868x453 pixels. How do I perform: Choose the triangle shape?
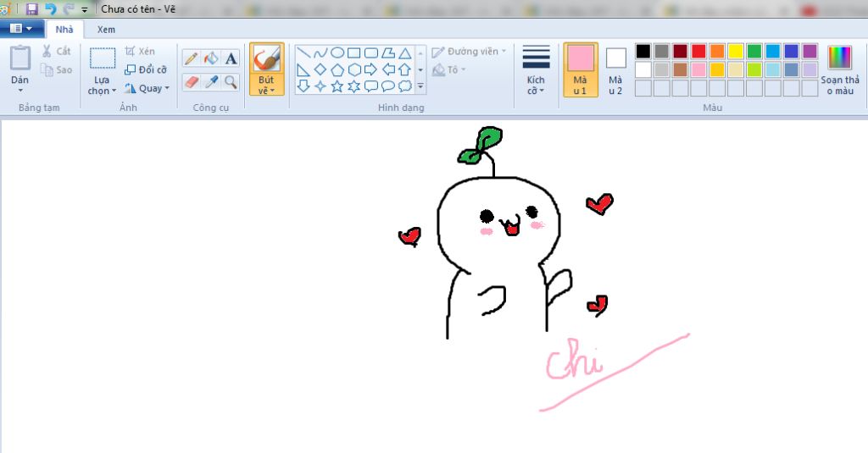405,53
